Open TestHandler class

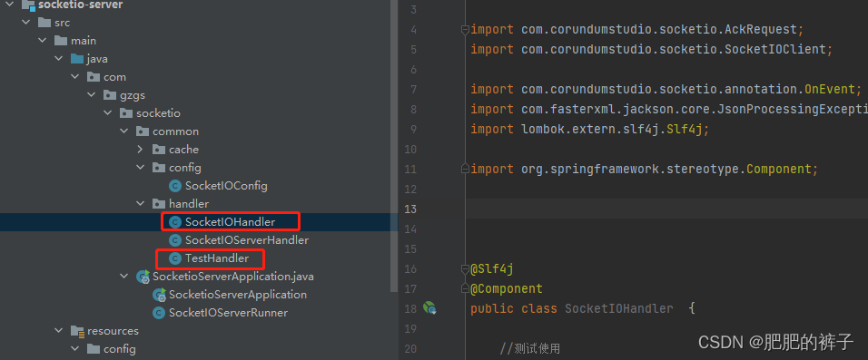(x=217, y=258)
